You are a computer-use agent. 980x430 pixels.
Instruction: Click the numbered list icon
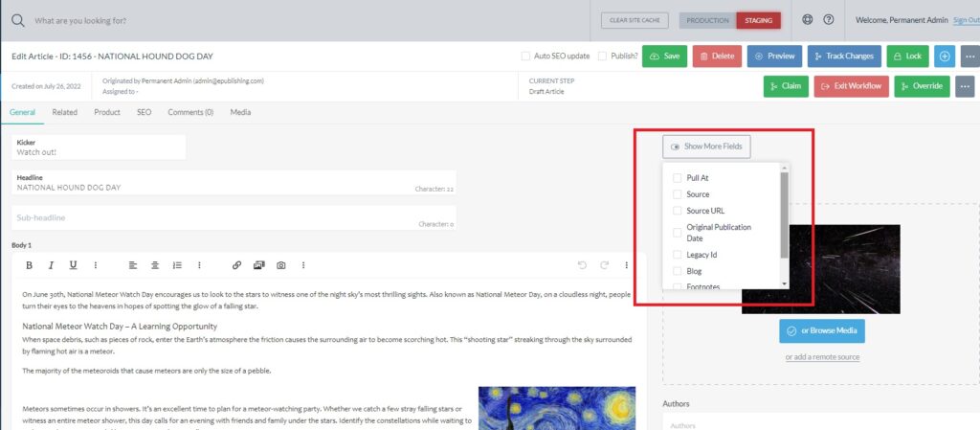point(177,265)
